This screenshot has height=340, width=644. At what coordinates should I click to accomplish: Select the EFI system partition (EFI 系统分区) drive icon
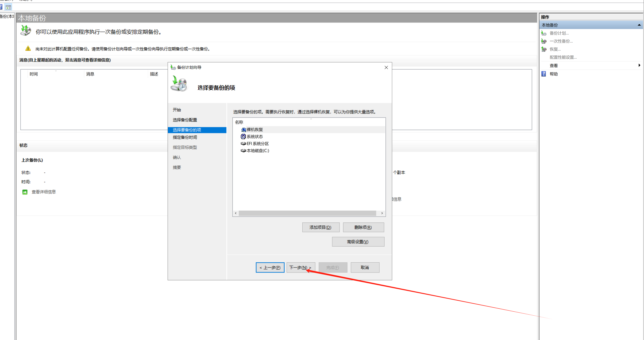[x=243, y=144]
